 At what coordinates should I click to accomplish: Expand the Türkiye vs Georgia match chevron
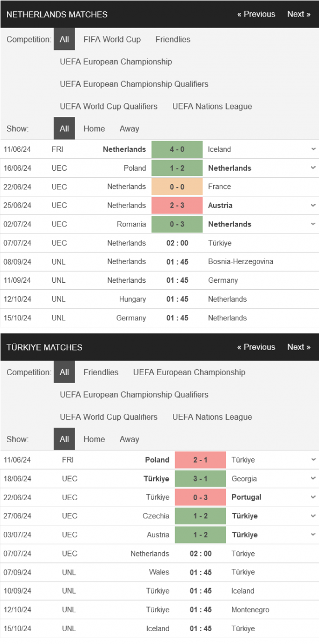point(313,479)
